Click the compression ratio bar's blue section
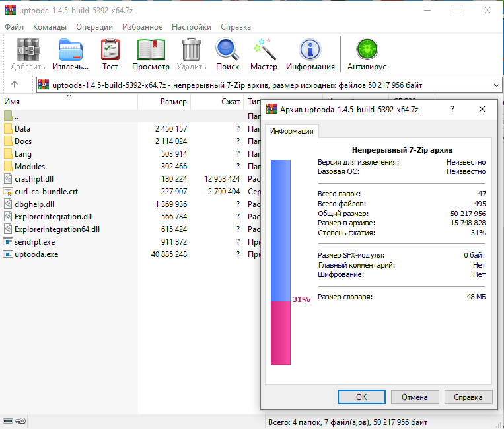The width and height of the screenshot is (504, 429). click(281, 231)
